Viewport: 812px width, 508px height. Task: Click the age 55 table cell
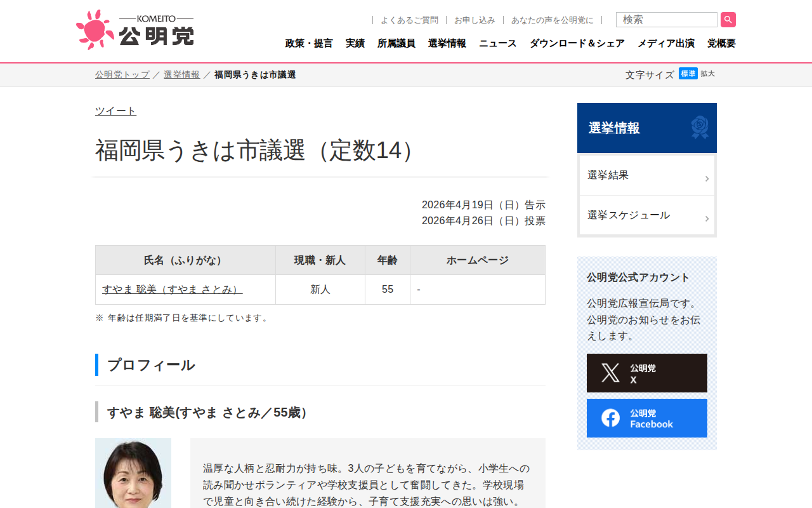pyautogui.click(x=388, y=290)
